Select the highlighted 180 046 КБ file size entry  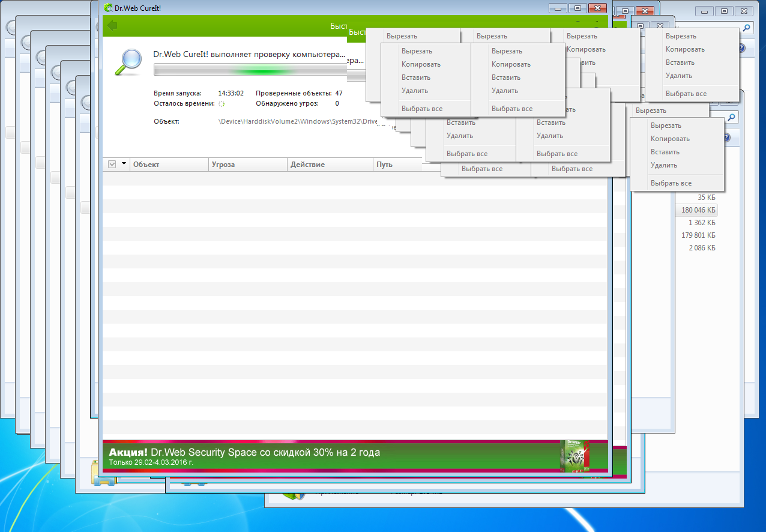[698, 210]
